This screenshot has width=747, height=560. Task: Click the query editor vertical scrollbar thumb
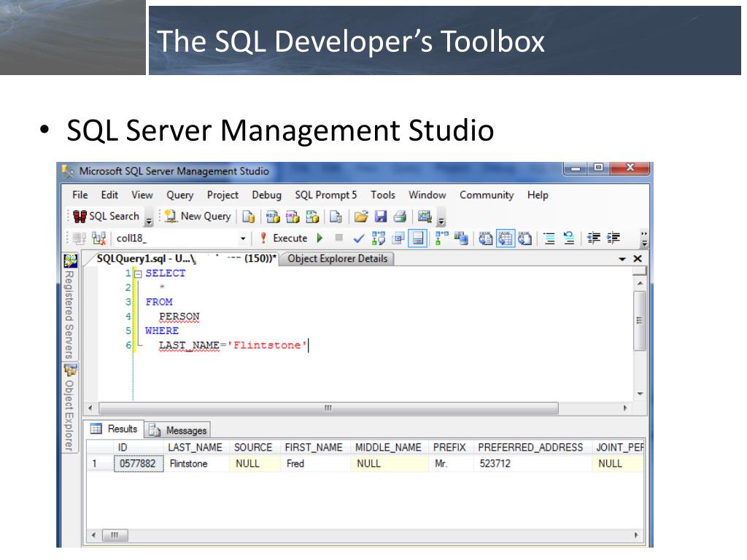coord(640,321)
